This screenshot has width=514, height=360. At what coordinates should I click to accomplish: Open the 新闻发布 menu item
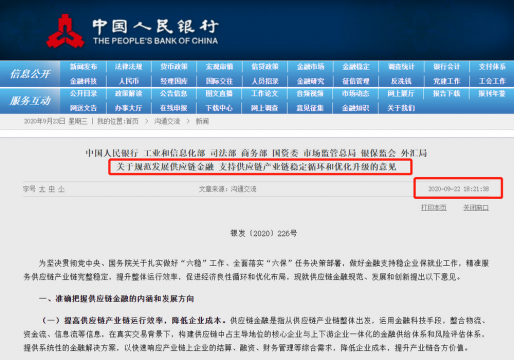83,67
